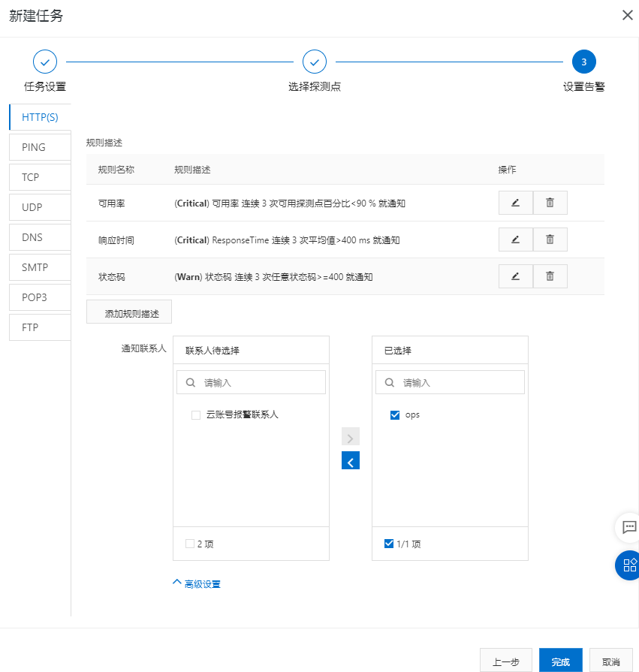Delete the 状态码 rule
Image resolution: width=639 pixels, height=672 pixels.
[550, 276]
